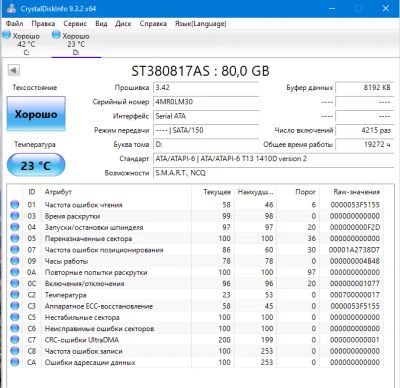Select disk C: tab at 42 °C
Image resolution: width=400 pixels, height=388 pixels.
point(26,44)
